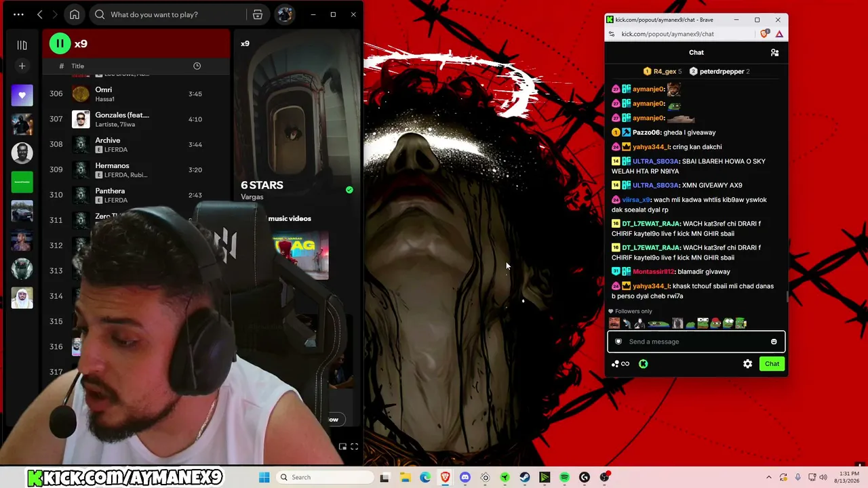Open the music video thumbnail in Spotify
868x488 pixels.
pos(300,254)
